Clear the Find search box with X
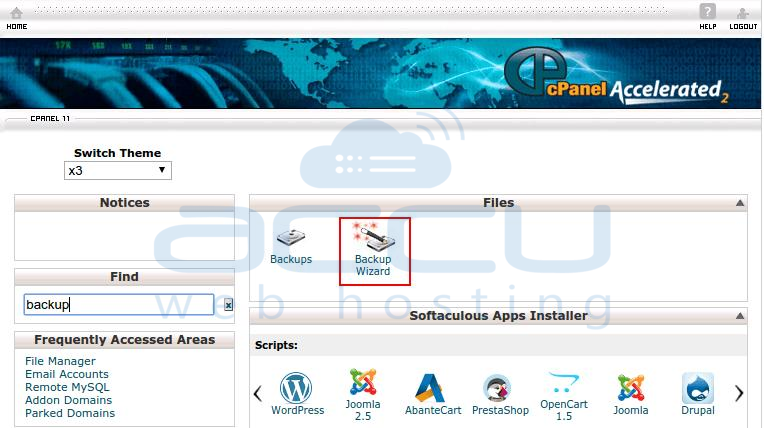764x428 pixels. (x=228, y=305)
